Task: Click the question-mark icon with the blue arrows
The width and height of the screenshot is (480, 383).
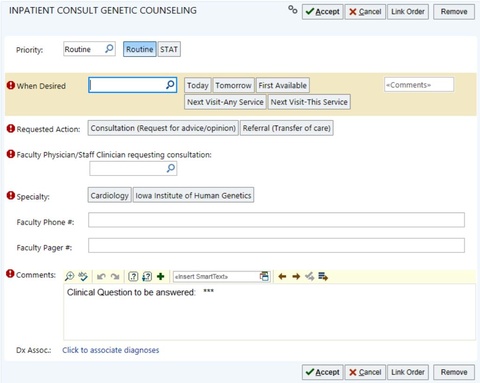Action: 147,276
